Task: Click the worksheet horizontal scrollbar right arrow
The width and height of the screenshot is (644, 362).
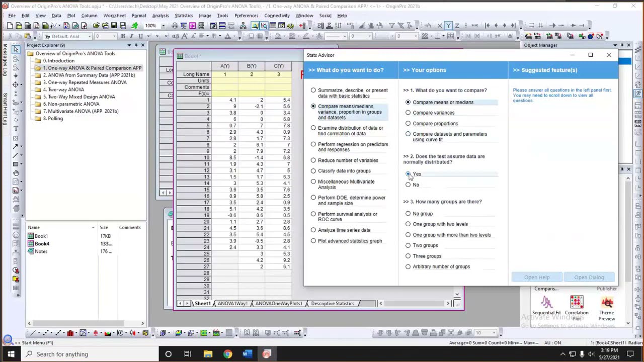Action: 448,304
